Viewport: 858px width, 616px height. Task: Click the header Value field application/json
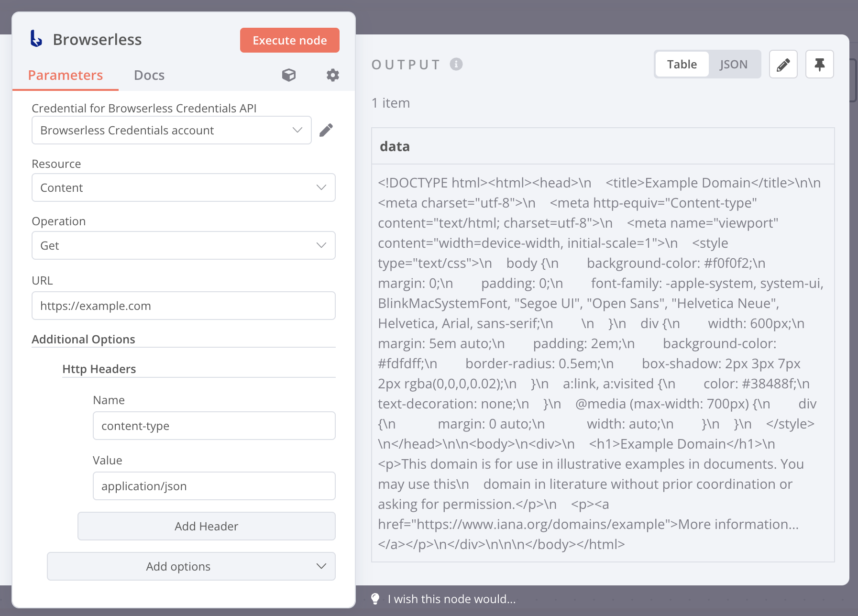[214, 486]
